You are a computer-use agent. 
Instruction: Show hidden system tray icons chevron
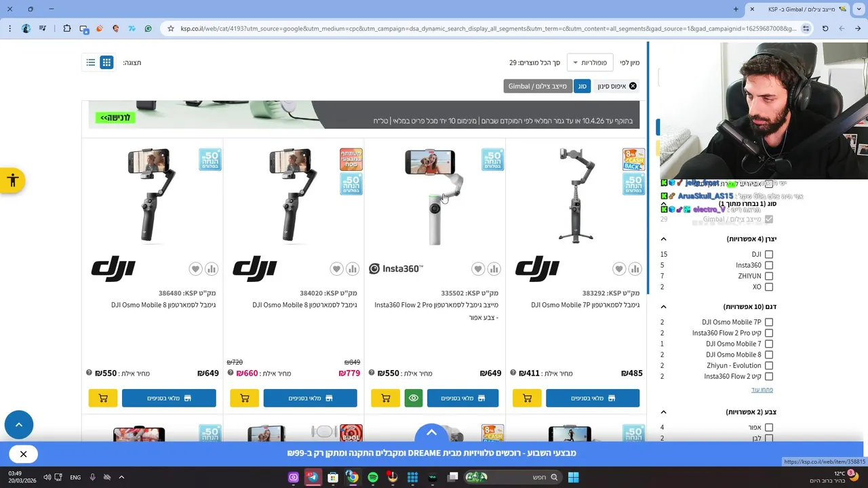click(x=121, y=477)
